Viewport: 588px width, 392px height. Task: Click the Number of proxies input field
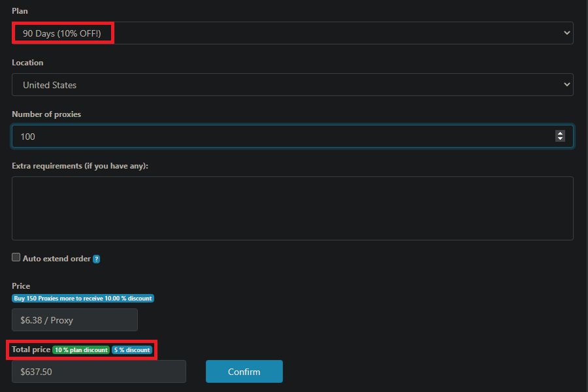293,136
